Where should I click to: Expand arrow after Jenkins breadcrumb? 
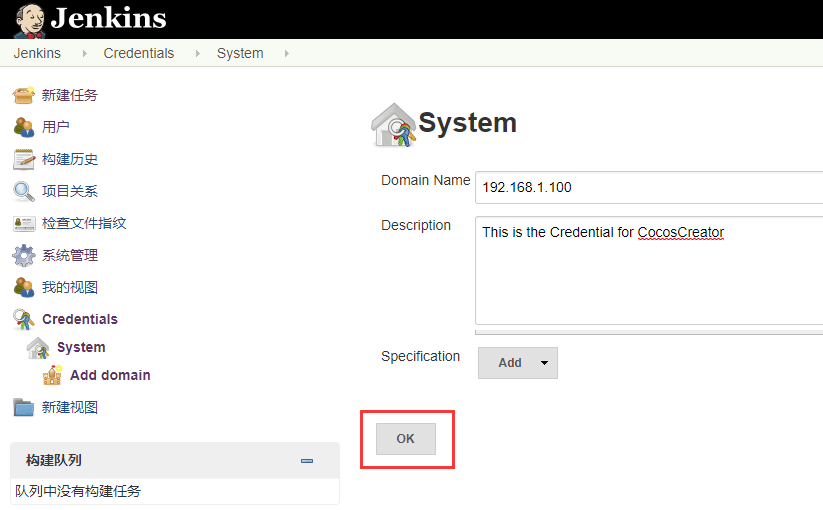85,54
